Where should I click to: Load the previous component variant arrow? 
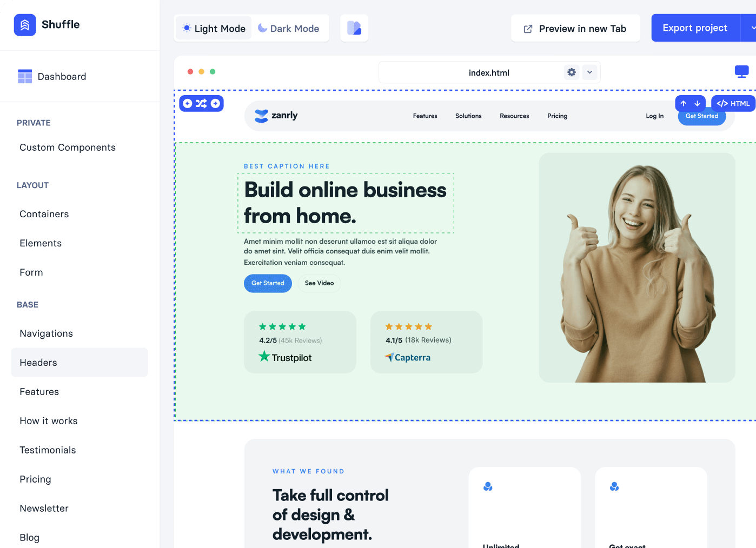188,103
